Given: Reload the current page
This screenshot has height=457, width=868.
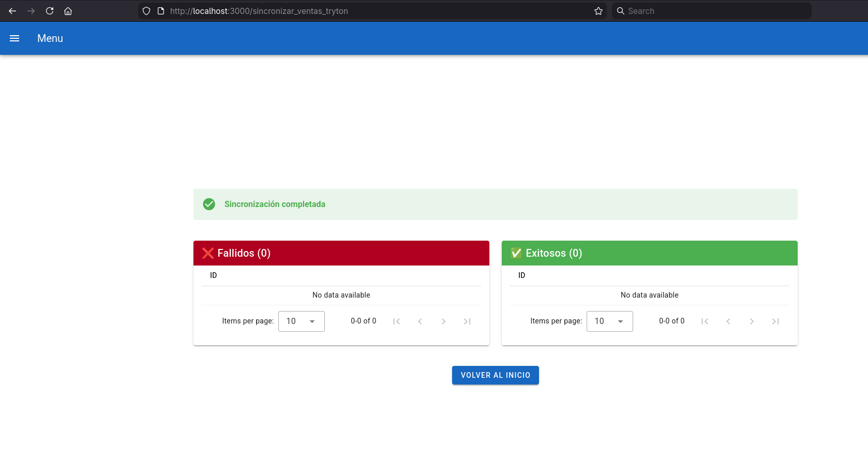Looking at the screenshot, I should point(50,11).
